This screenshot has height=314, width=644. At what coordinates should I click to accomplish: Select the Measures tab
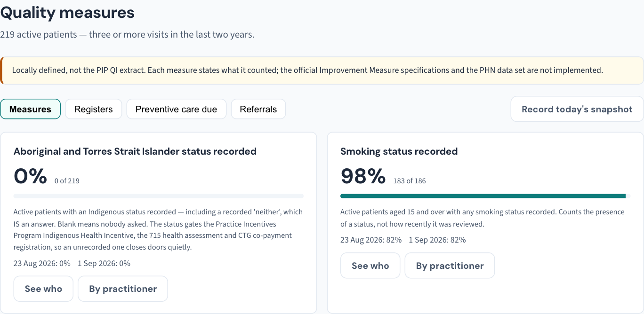coord(30,109)
